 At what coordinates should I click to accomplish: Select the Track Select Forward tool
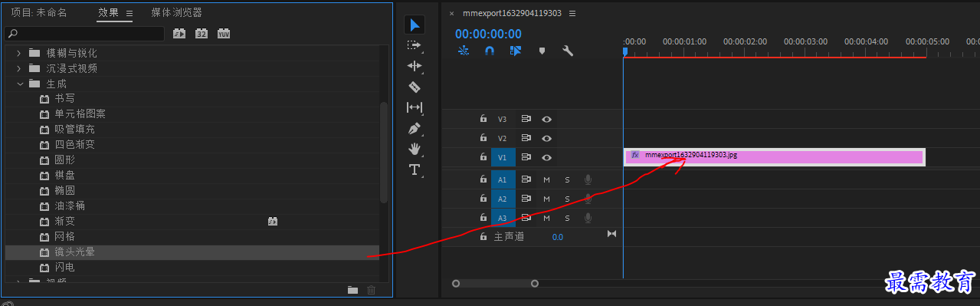pos(415,45)
